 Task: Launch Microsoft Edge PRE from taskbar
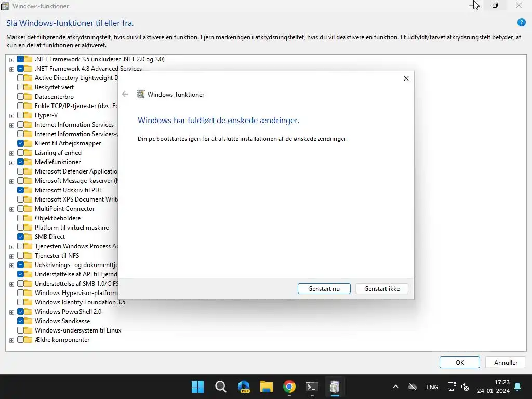pyautogui.click(x=244, y=387)
